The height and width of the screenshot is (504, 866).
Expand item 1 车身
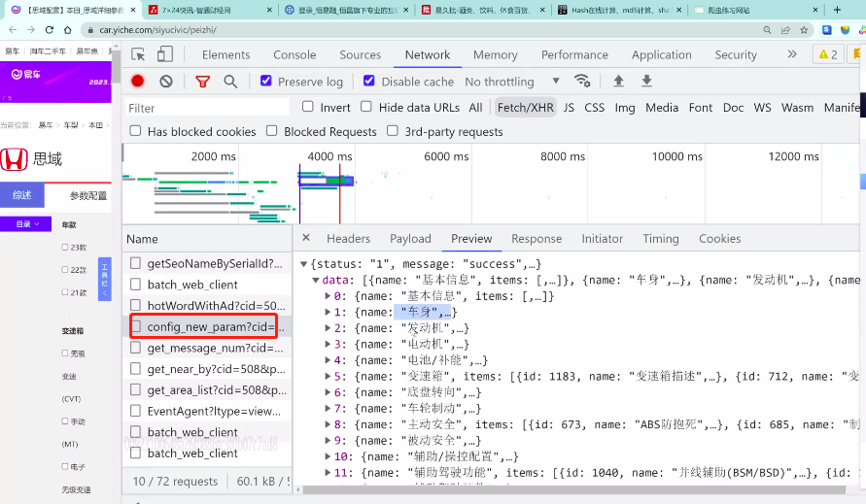tap(328, 312)
